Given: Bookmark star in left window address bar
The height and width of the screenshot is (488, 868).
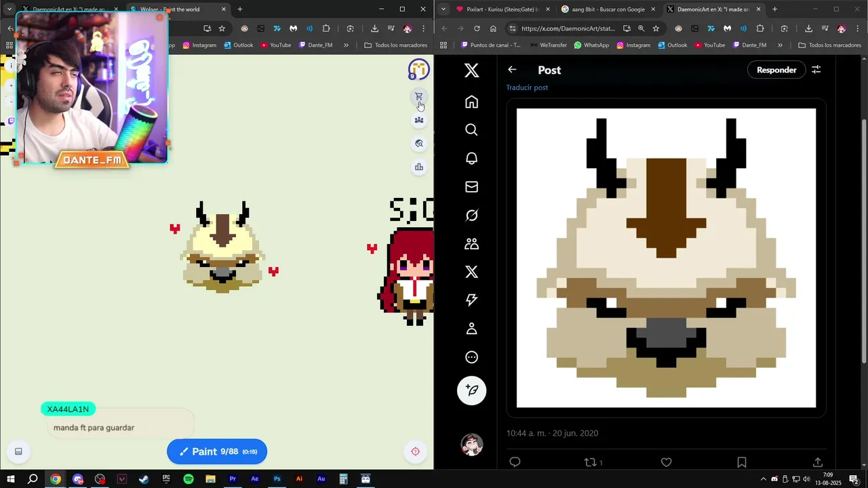Looking at the screenshot, I should pyautogui.click(x=222, y=28).
